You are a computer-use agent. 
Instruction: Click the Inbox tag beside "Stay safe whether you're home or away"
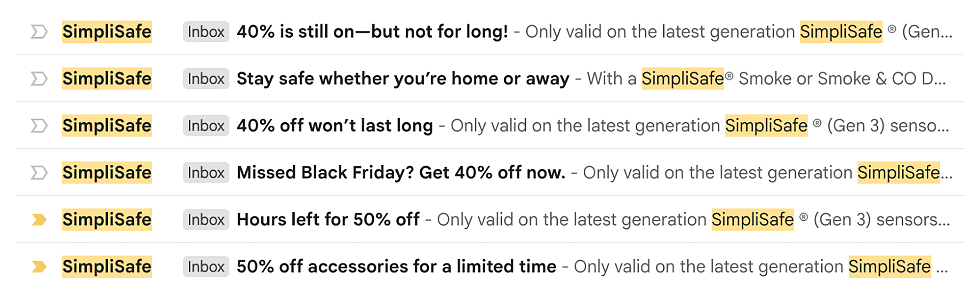[205, 78]
